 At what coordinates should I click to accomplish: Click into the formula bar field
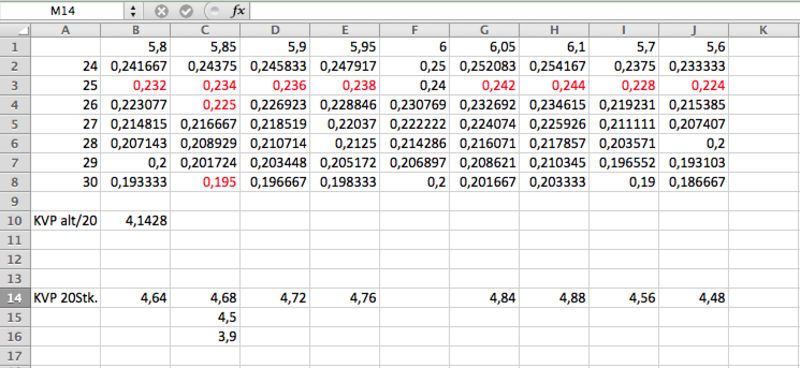524,11
